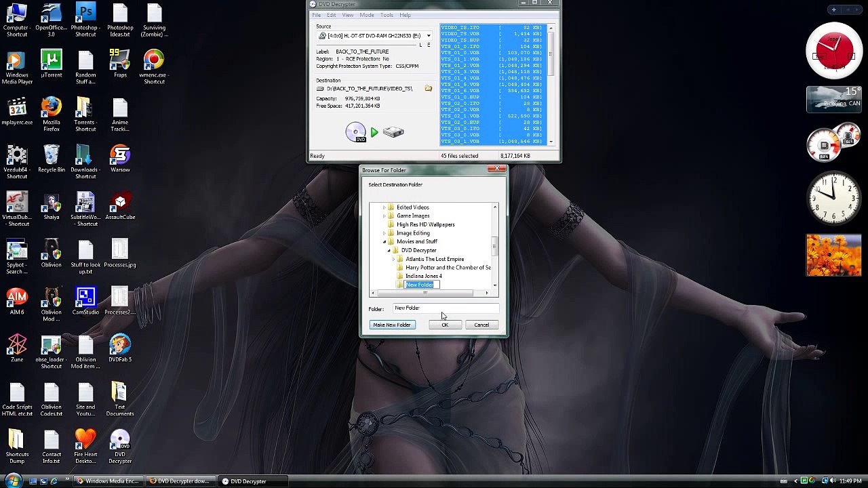Open the OpenOffice 3.0 desktop icon
The image size is (868, 488).
click(x=51, y=20)
